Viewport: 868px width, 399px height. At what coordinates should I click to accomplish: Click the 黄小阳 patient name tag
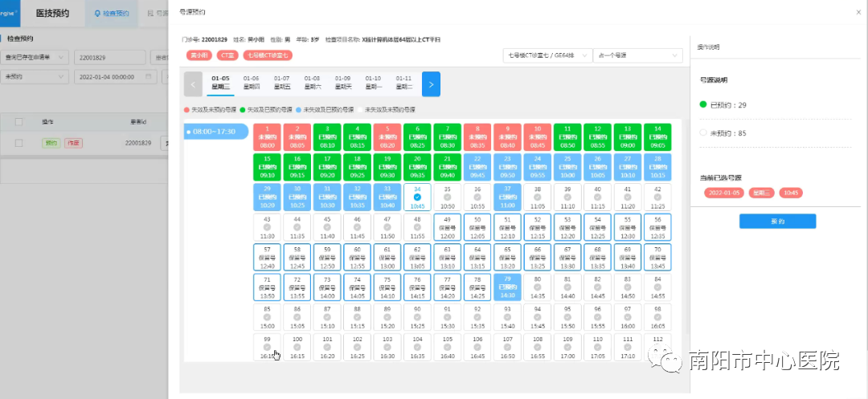point(199,55)
